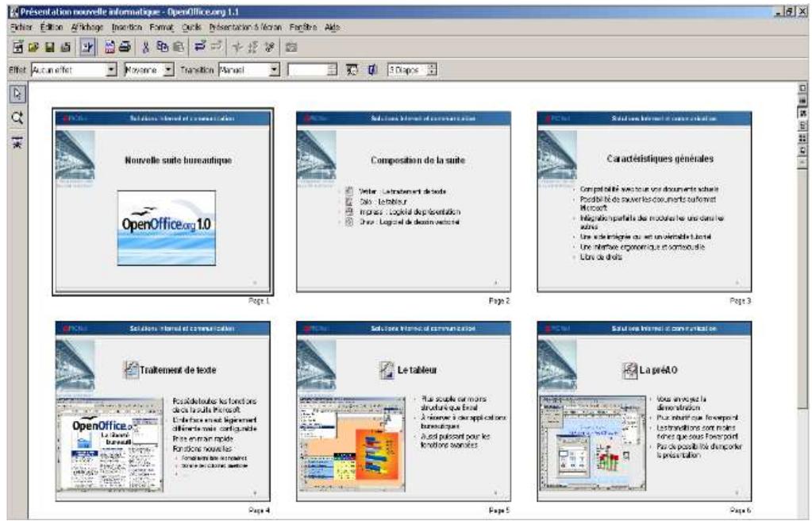Click the 3 Diapos slides-per-row field
Viewport: 812px width, 521px height.
pyautogui.click(x=407, y=69)
